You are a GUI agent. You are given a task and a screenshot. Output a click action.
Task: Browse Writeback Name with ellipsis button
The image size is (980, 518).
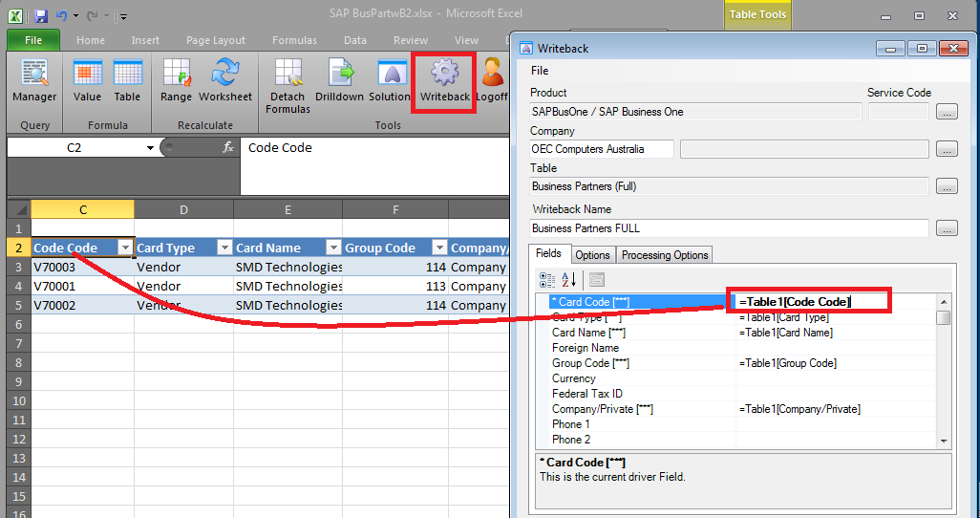[947, 228]
